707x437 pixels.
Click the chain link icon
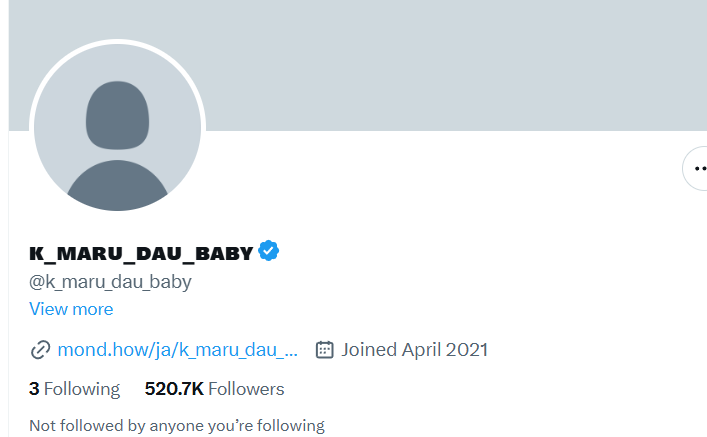tap(40, 350)
